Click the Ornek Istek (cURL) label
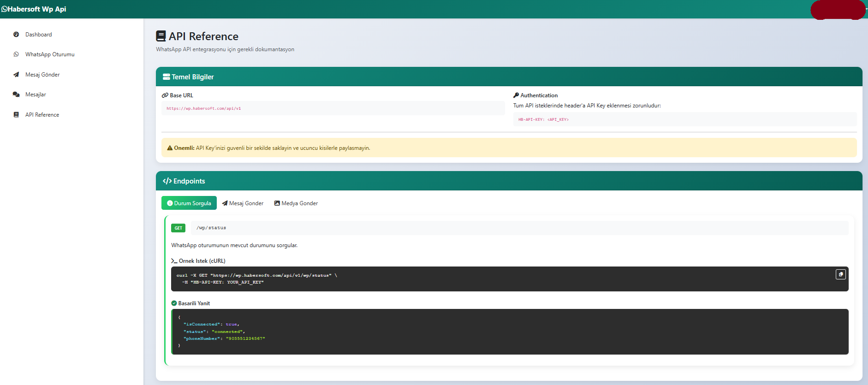Viewport: 868px width, 385px height. pyautogui.click(x=202, y=261)
